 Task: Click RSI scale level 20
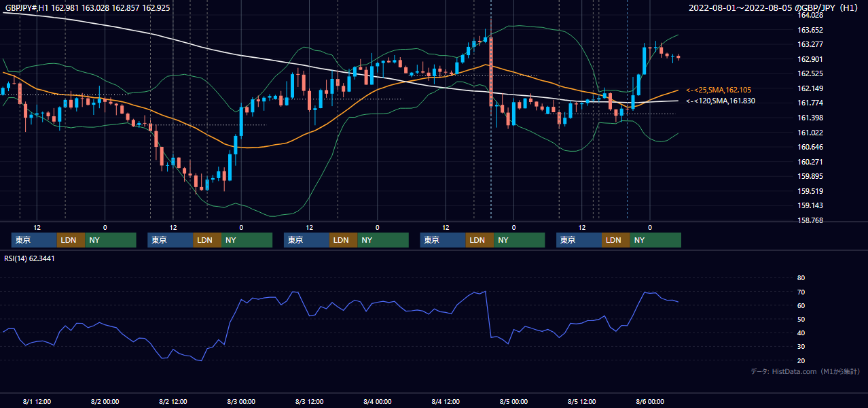(801, 360)
